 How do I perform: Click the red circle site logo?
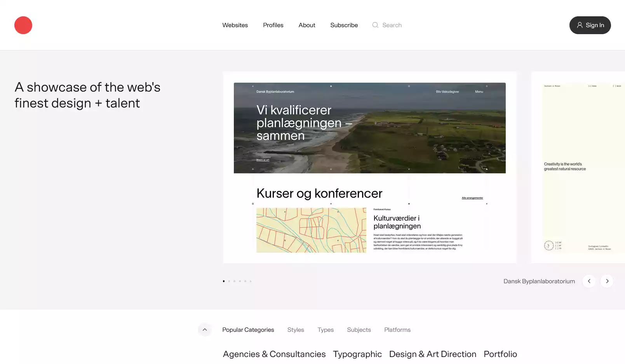tap(23, 25)
